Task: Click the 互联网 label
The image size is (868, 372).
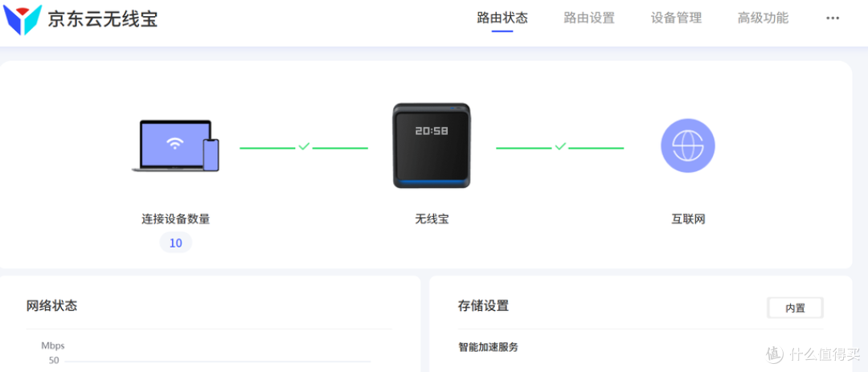Action: click(688, 219)
